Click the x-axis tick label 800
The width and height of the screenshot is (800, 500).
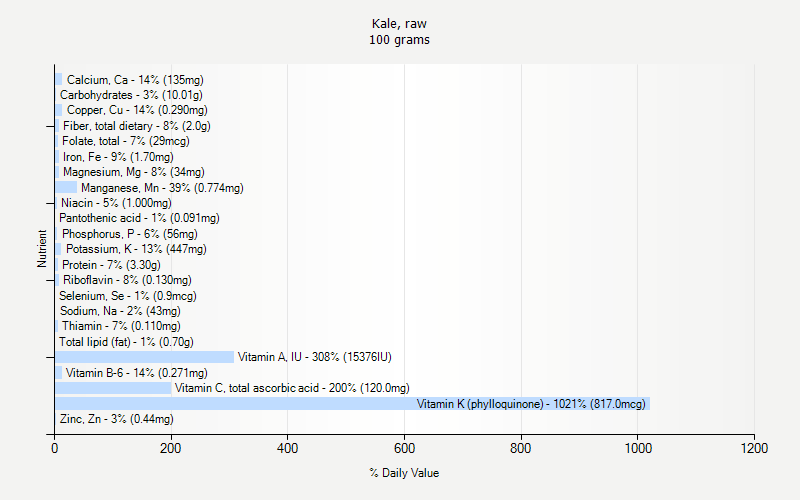point(521,448)
